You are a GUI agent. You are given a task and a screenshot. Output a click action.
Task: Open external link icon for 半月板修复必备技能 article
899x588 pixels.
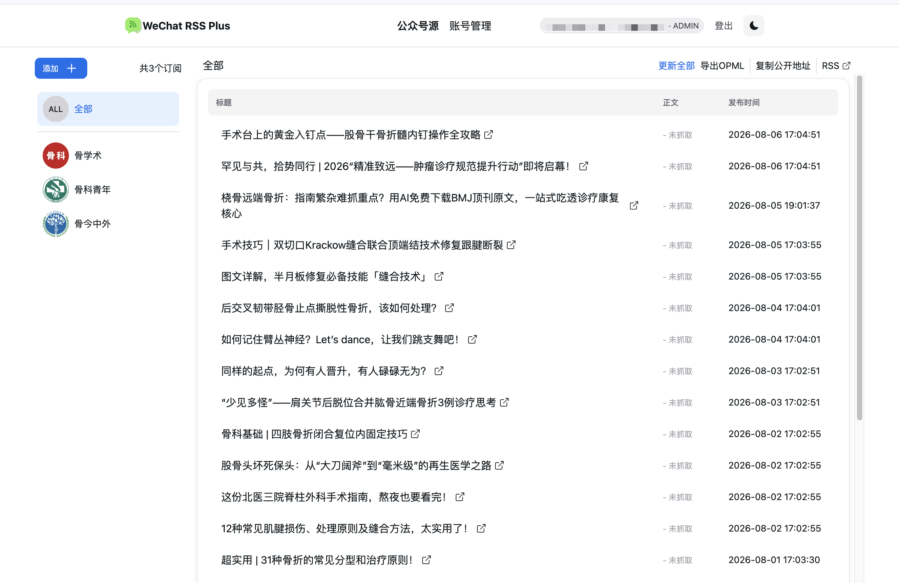[x=439, y=276]
